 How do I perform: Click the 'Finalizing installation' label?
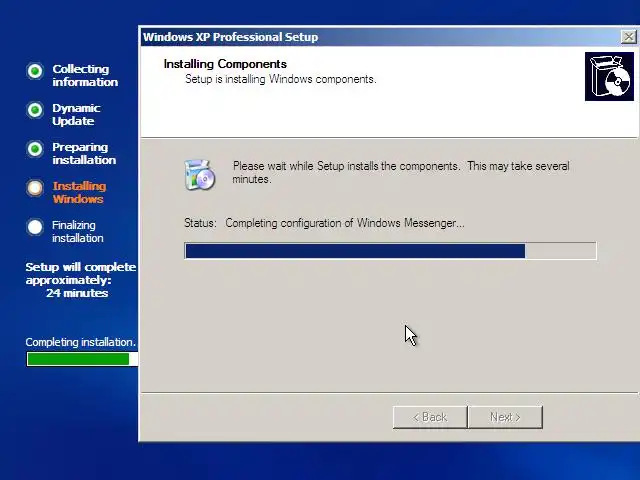(x=78, y=231)
